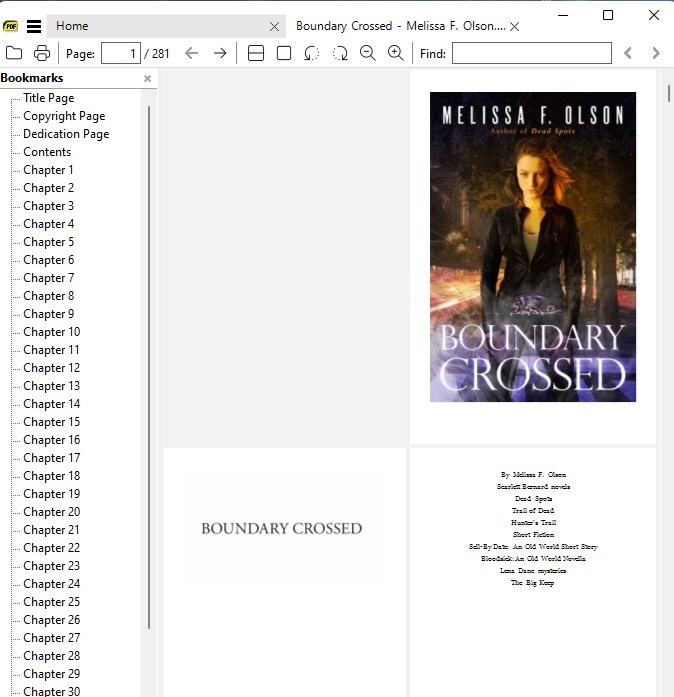Jump to Chapter 2 bookmark
The image size is (674, 697).
click(48, 188)
